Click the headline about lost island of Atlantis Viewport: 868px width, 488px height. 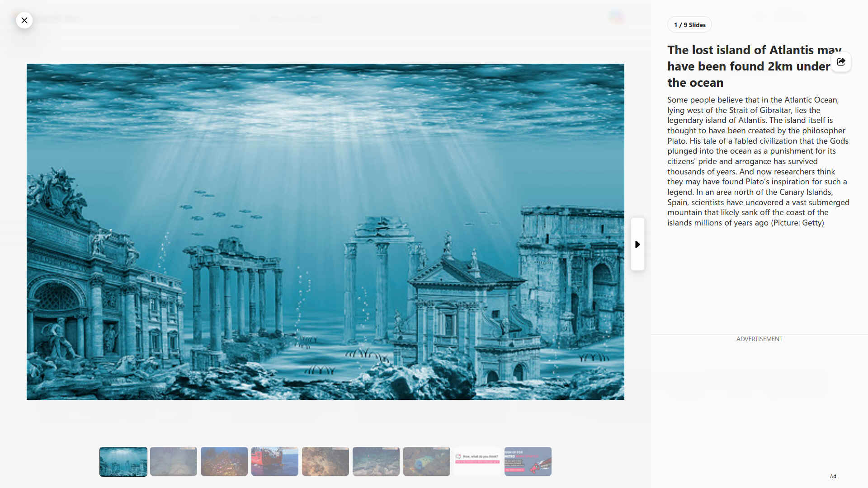(754, 66)
